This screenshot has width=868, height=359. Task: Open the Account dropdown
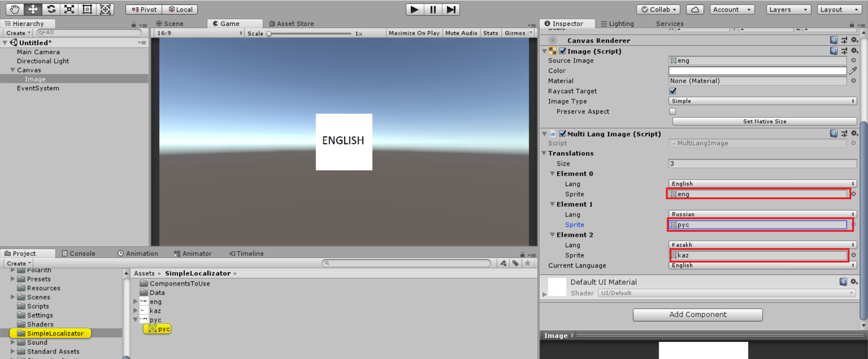click(x=732, y=10)
